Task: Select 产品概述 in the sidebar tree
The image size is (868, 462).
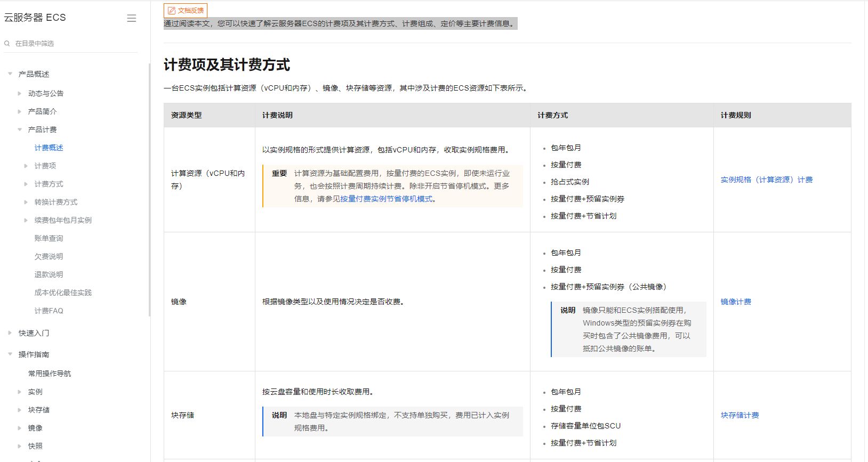Action: (34, 74)
